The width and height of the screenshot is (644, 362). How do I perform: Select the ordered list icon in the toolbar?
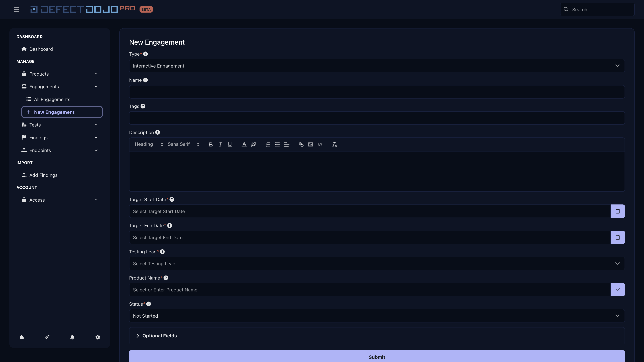tap(268, 144)
